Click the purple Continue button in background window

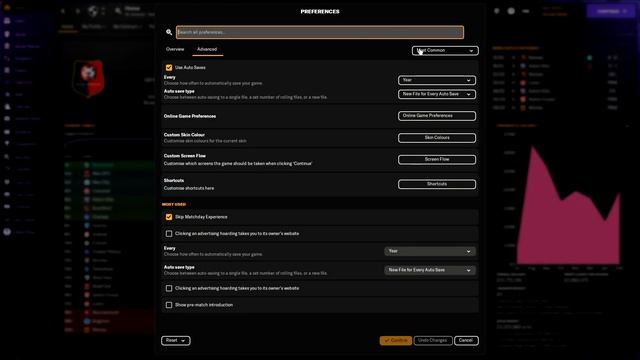[611, 11]
